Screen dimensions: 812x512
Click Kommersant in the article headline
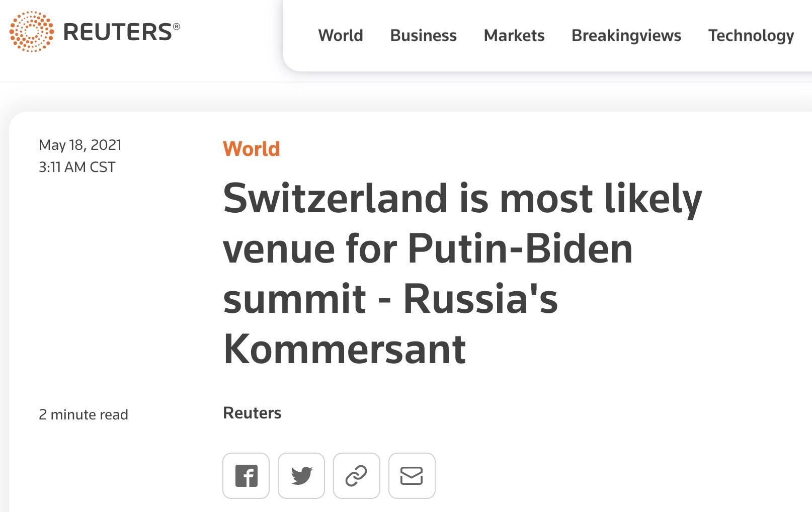(344, 349)
